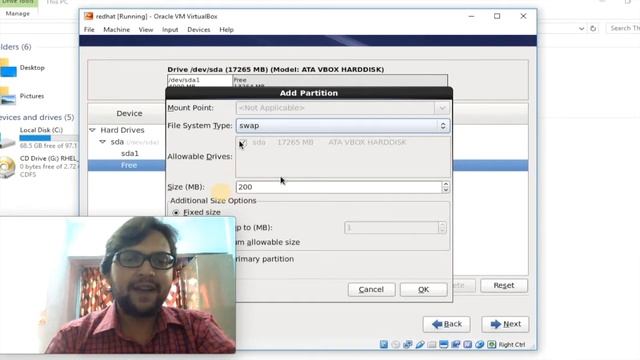Select the Fixed size radio option
Viewport: 640px width, 360px height.
click(x=176, y=213)
